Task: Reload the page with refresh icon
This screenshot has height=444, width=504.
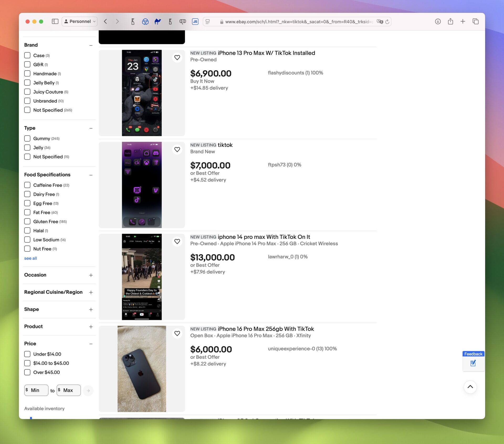Action: click(387, 22)
